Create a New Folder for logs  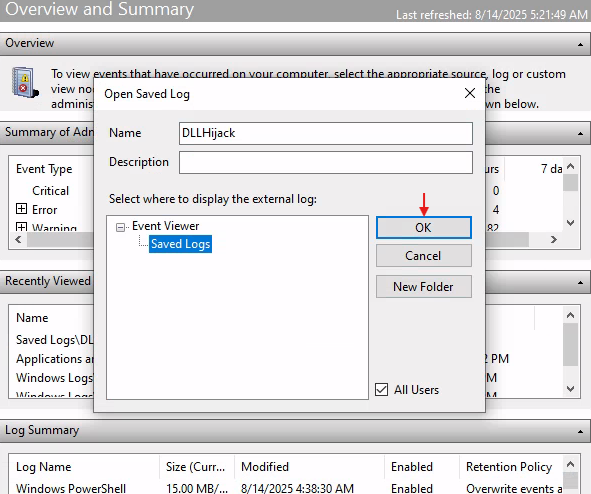click(x=424, y=287)
